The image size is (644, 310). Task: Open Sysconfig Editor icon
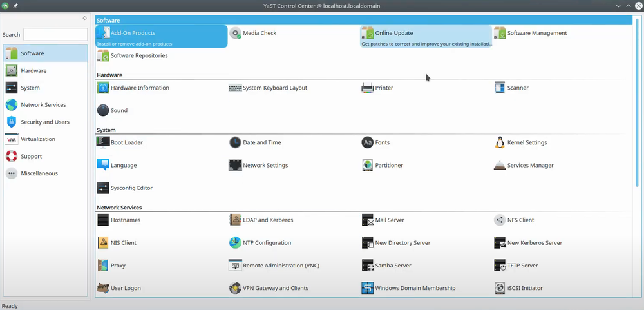103,188
